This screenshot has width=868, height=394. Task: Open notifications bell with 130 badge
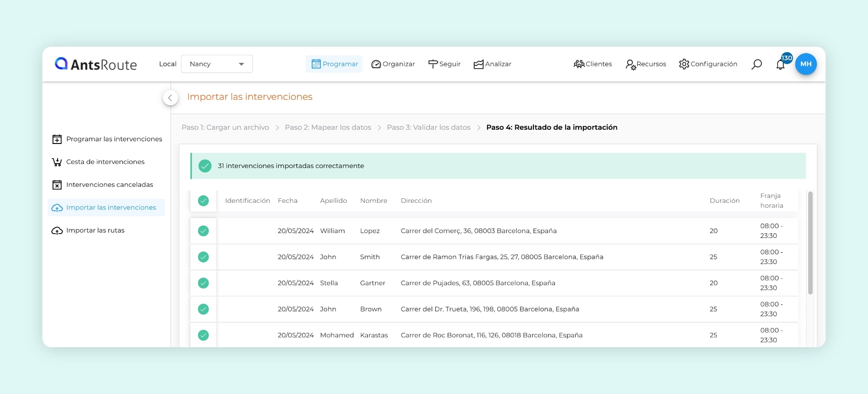781,65
